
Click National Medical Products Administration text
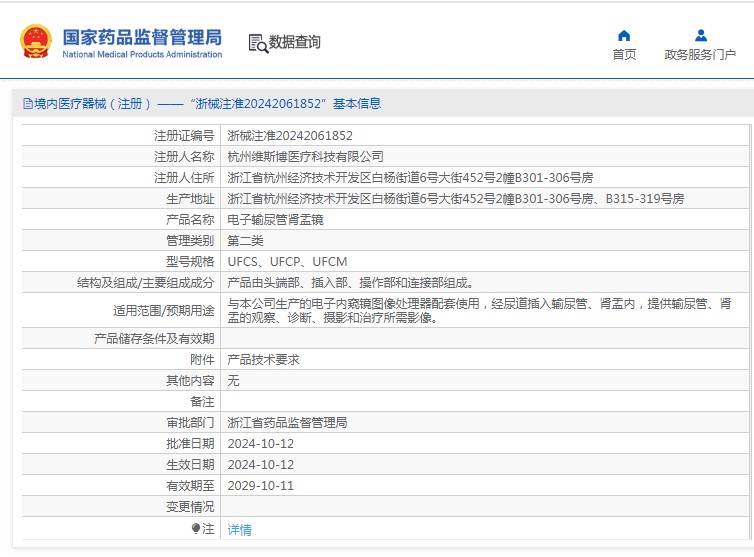(142, 54)
